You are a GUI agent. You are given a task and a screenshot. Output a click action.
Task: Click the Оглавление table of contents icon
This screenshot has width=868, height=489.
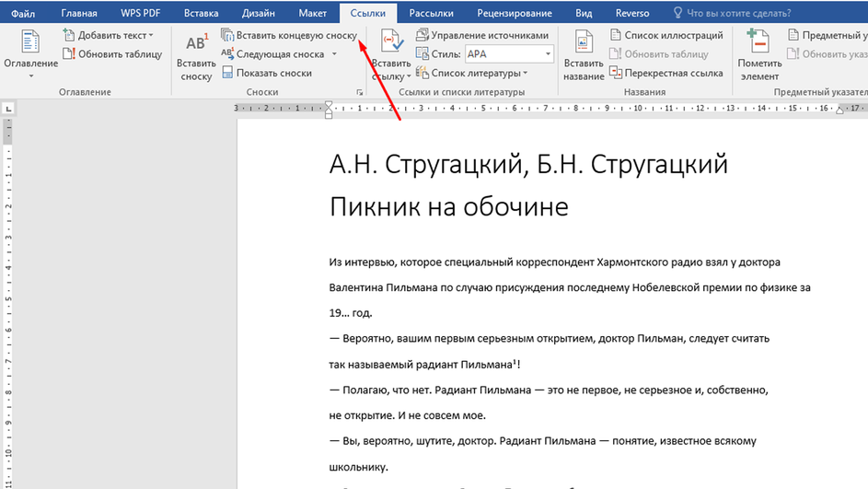click(30, 42)
